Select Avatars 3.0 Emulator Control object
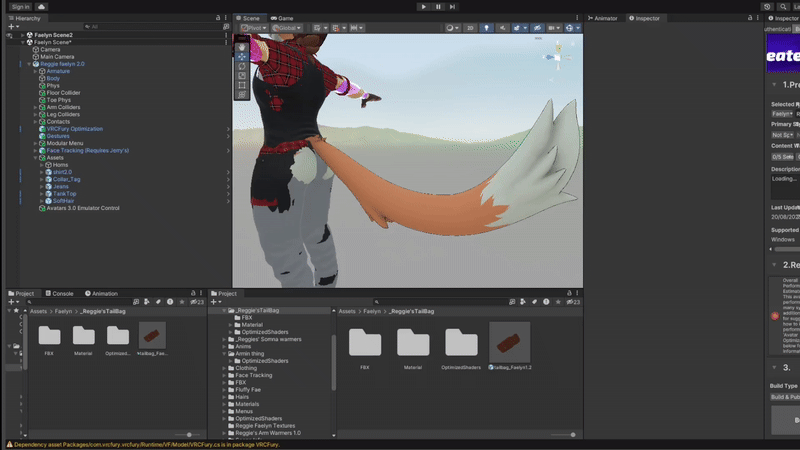The height and width of the screenshot is (450, 800). point(83,208)
